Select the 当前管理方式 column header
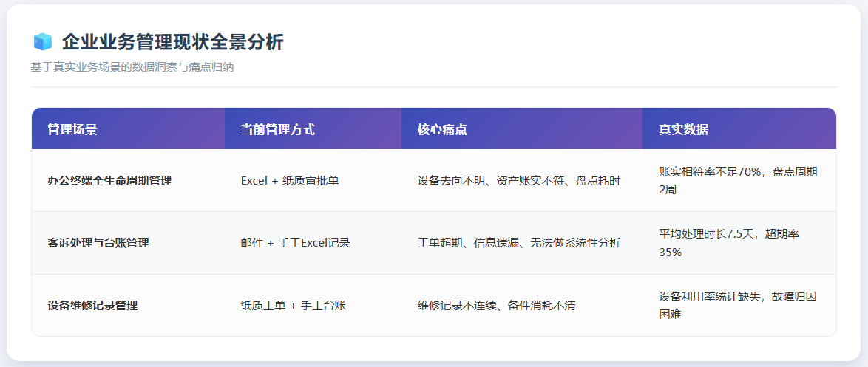This screenshot has height=367, width=868. pyautogui.click(x=313, y=129)
